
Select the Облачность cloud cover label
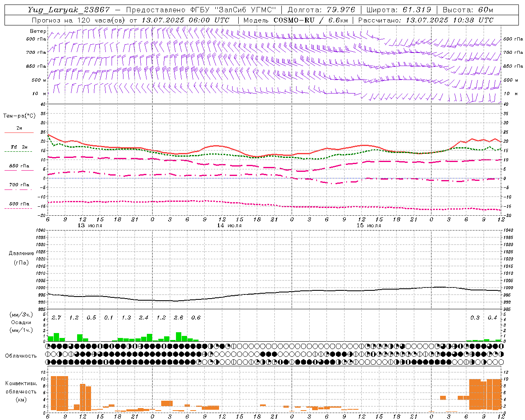pyautogui.click(x=21, y=356)
